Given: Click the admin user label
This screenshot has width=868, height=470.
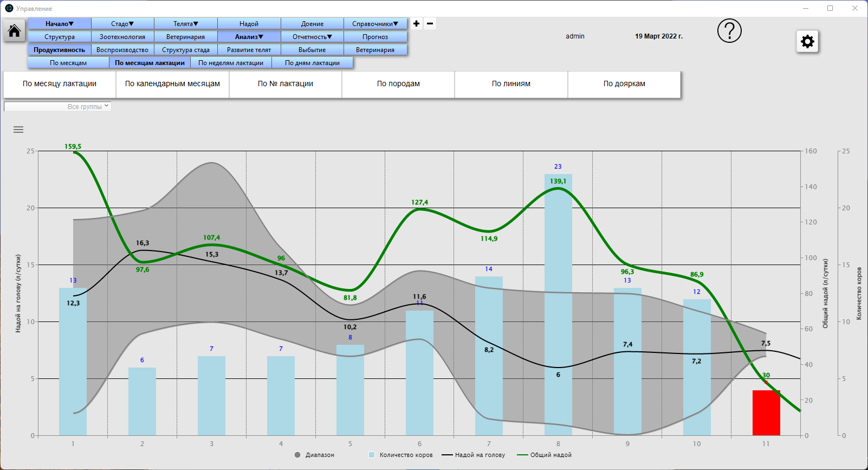Looking at the screenshot, I should (575, 36).
